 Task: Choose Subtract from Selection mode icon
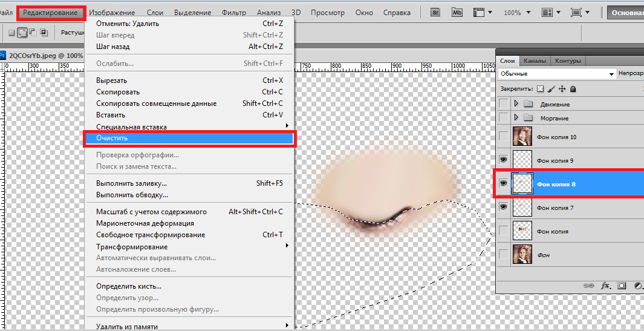coord(33,33)
